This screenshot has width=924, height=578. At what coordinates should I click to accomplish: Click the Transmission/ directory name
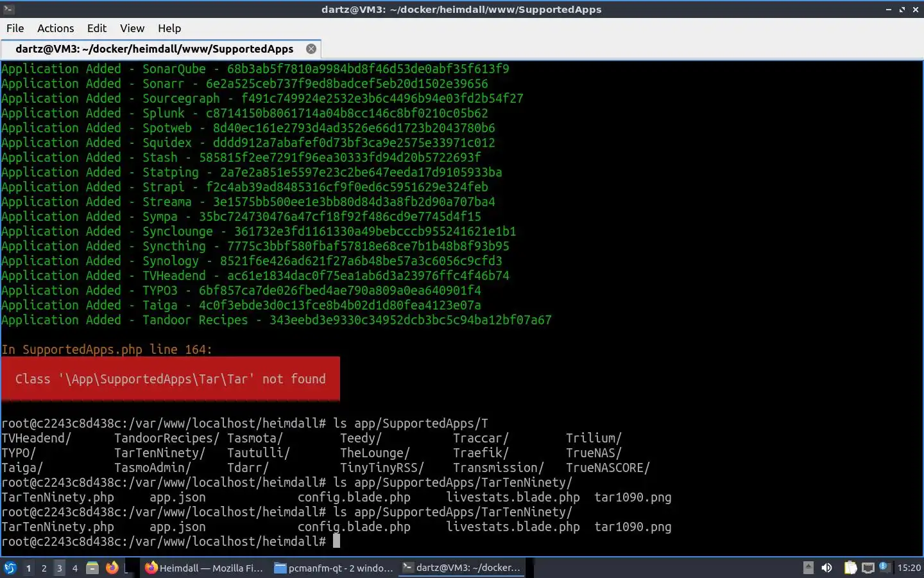(499, 468)
